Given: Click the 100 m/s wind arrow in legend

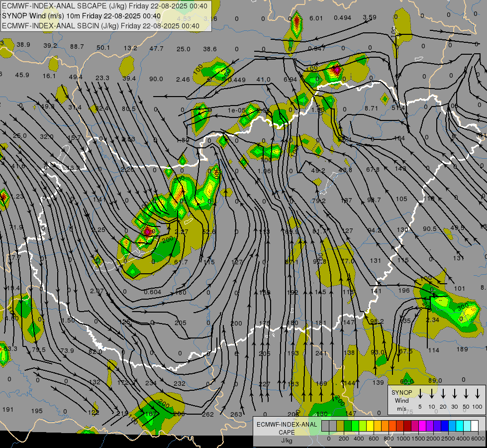Looking at the screenshot, I should pyautogui.click(x=478, y=394).
